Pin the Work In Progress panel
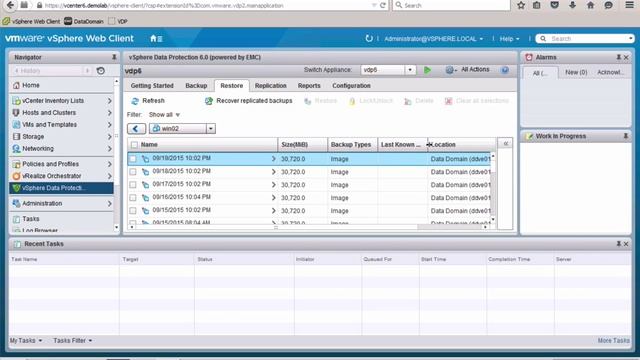This screenshot has height=360, width=640. point(626,136)
